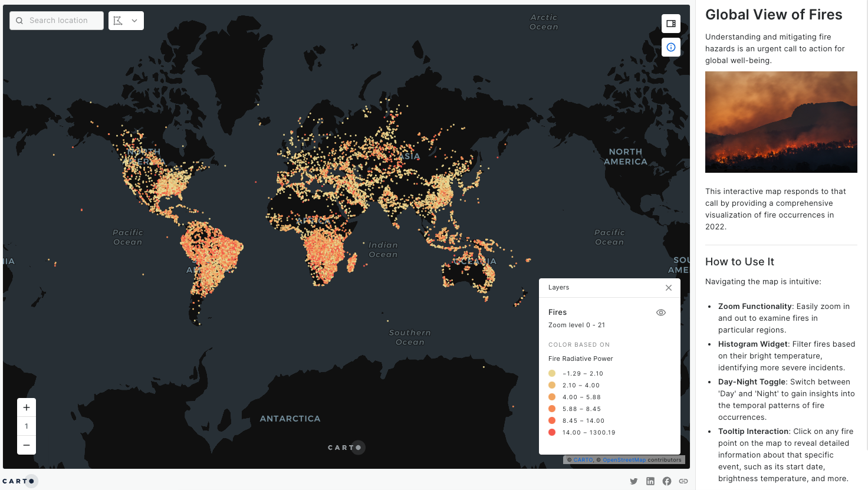868x490 pixels.
Task: Close the Layers legend panel
Action: pos(669,288)
